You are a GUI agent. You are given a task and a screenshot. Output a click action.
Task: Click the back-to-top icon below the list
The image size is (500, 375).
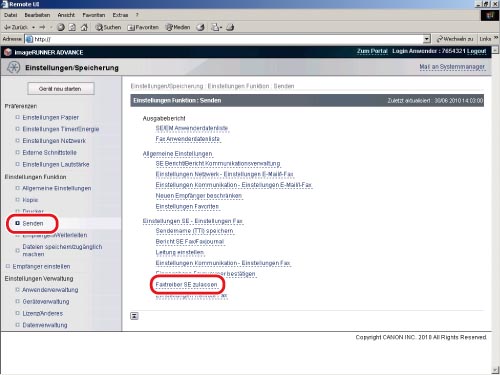[134, 316]
